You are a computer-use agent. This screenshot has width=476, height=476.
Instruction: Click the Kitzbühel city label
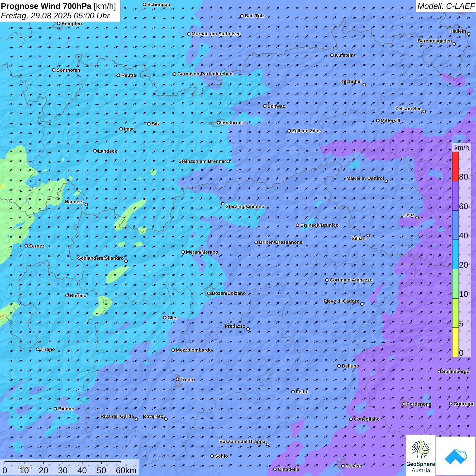[351, 81]
